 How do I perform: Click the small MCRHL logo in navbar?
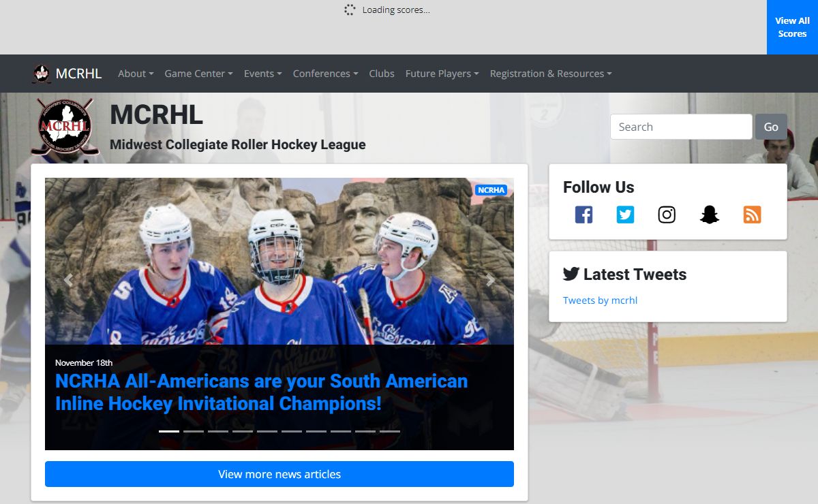(x=42, y=74)
